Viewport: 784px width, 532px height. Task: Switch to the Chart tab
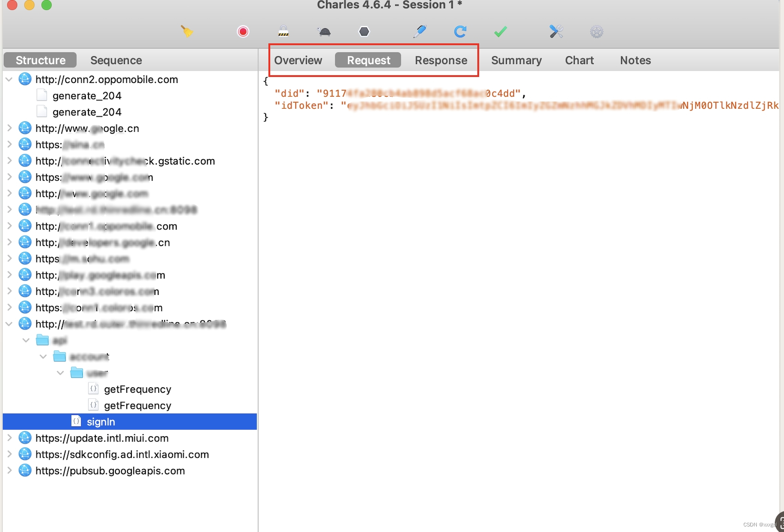click(x=579, y=60)
